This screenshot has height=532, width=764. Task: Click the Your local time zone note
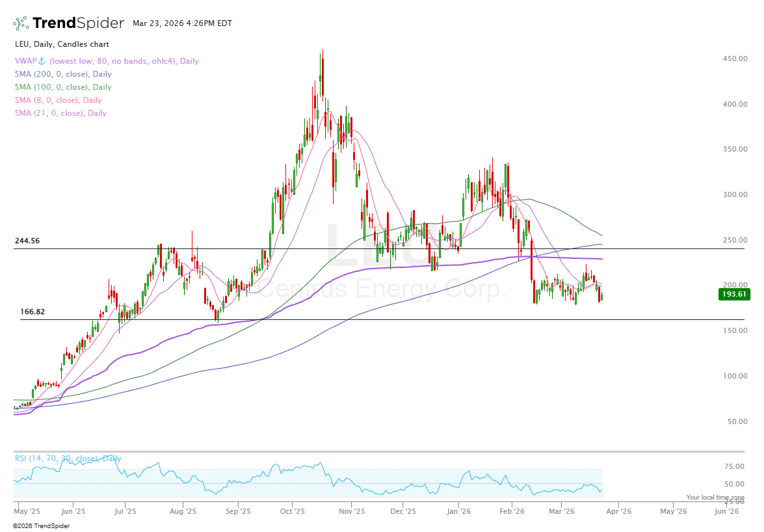[x=715, y=498]
